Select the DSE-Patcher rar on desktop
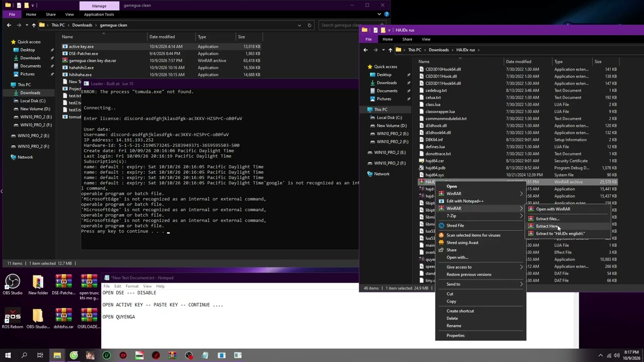The width and height of the screenshot is (644, 362). click(63, 285)
